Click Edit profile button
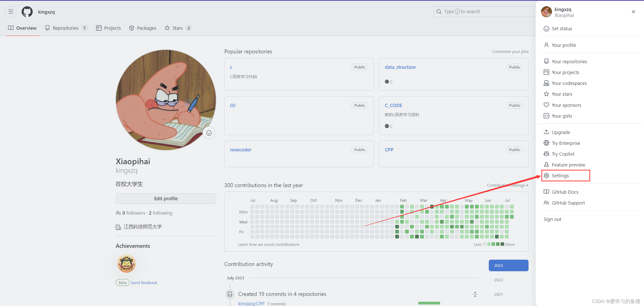This screenshot has height=306, width=644. pos(166,198)
